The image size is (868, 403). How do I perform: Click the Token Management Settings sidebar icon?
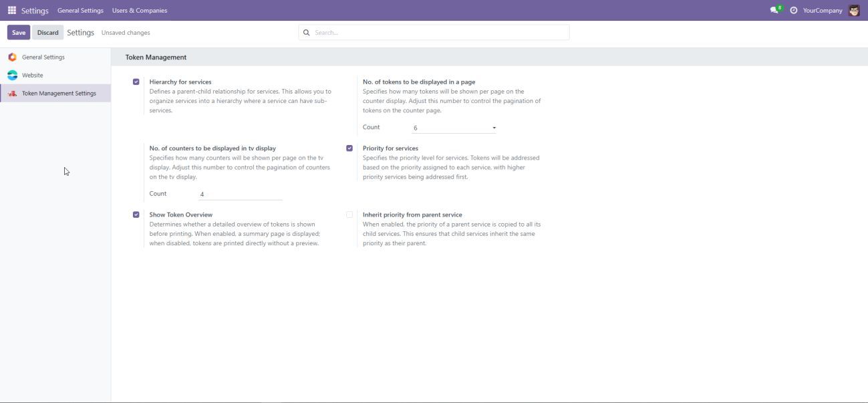(12, 94)
